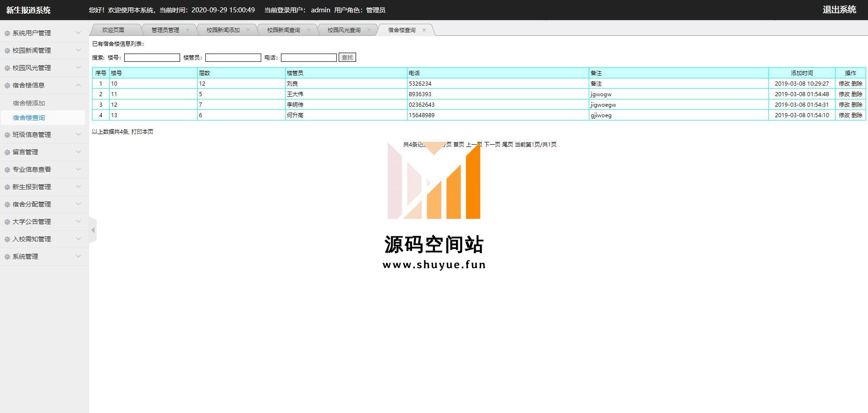
Task: Click gear icon beside 专业信息查看
Action: [7, 169]
